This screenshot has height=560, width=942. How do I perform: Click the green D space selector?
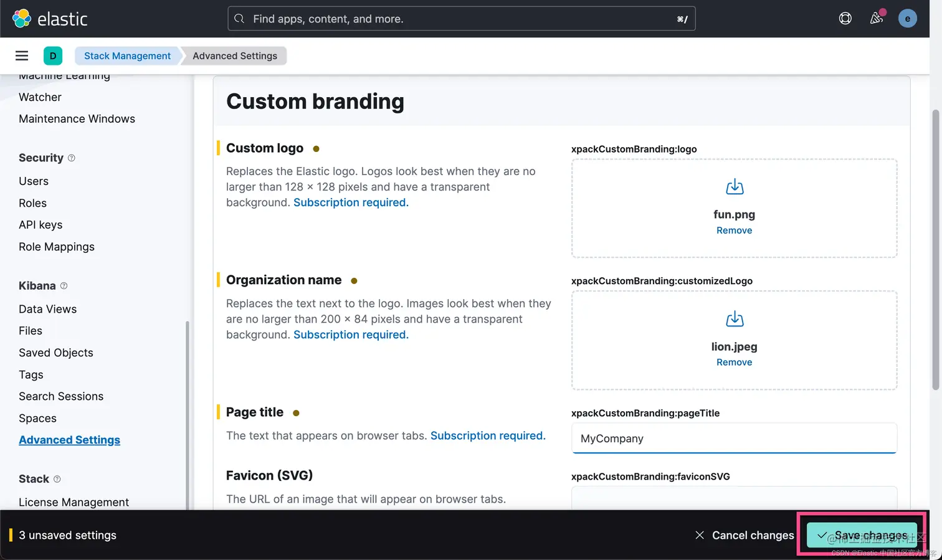pos(53,55)
